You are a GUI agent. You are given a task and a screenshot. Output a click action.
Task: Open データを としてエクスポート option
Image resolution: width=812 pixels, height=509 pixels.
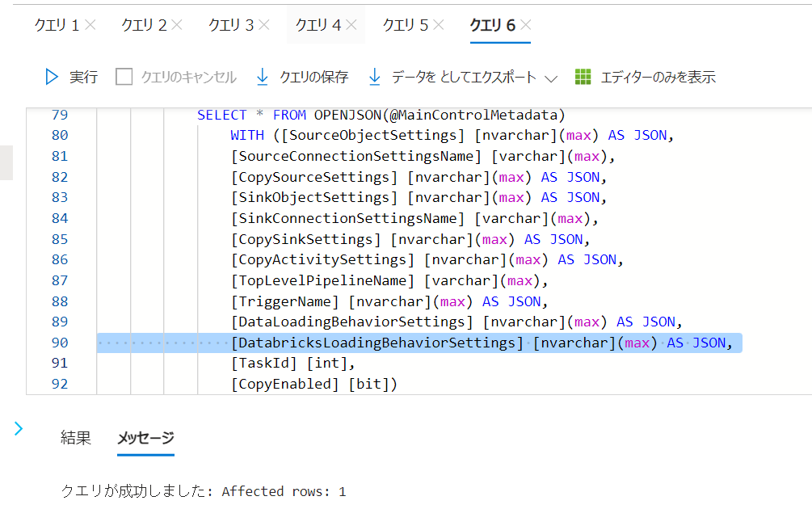coord(464,77)
